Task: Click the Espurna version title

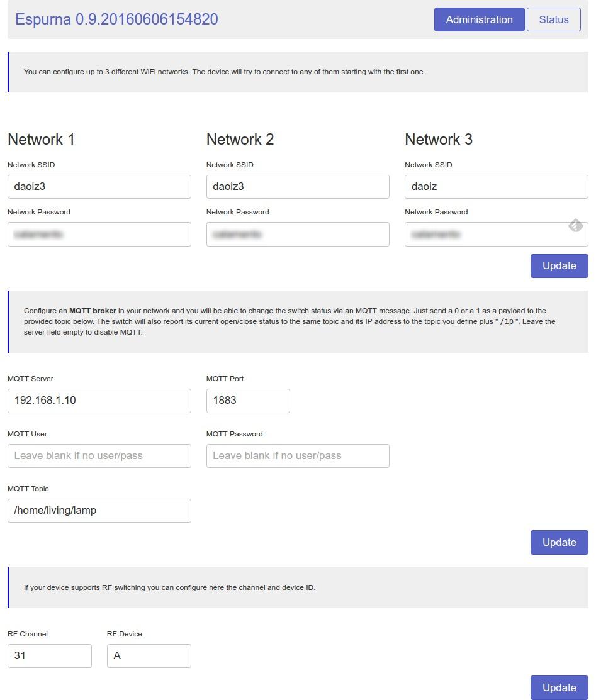Action: (x=116, y=19)
